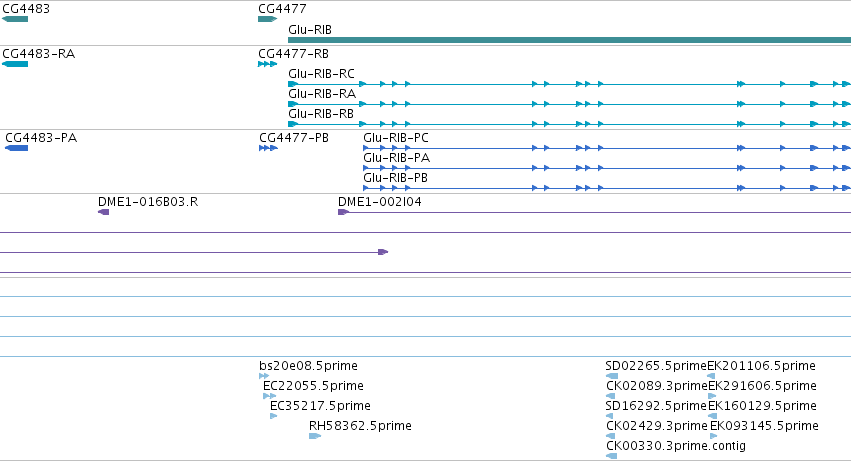This screenshot has width=851, height=461.
Task: Select the CG4477-PB label
Action: point(294,138)
